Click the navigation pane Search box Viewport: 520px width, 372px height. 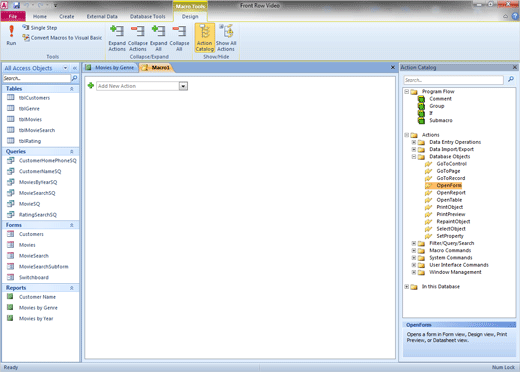click(x=37, y=78)
